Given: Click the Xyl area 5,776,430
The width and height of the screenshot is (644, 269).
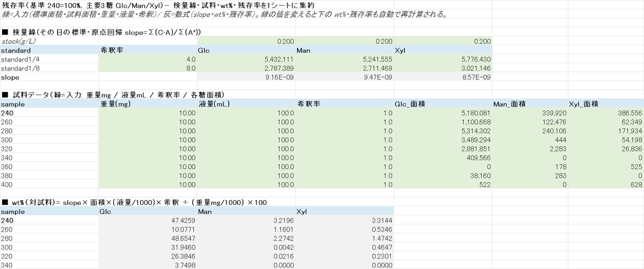Looking at the screenshot, I should pyautogui.click(x=443, y=59).
